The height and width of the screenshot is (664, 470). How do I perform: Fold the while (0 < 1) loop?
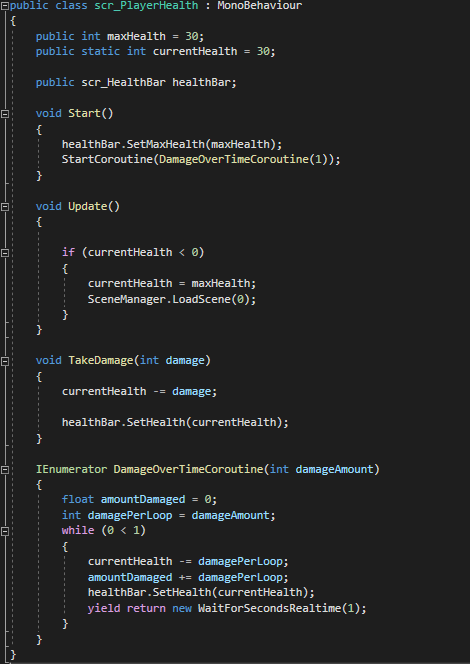coord(5,531)
